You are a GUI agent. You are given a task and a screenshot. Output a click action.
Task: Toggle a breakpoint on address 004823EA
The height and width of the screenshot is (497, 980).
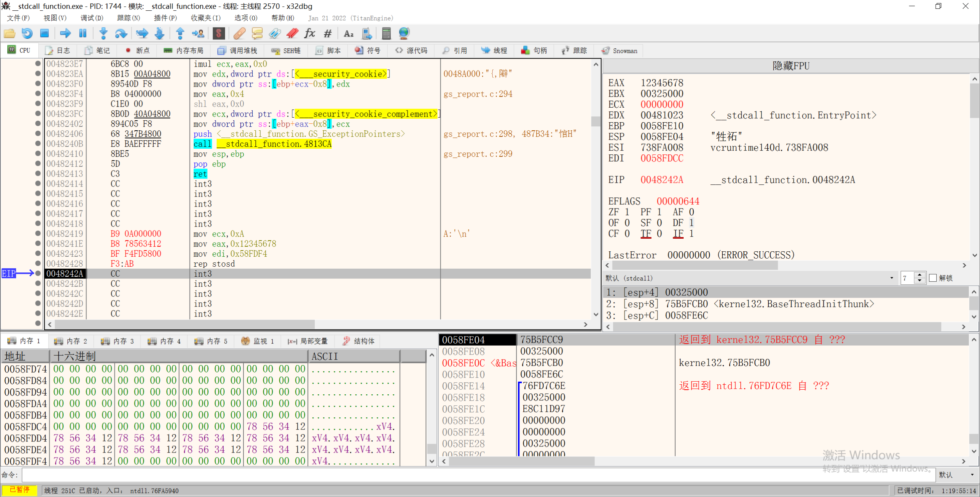coord(38,74)
